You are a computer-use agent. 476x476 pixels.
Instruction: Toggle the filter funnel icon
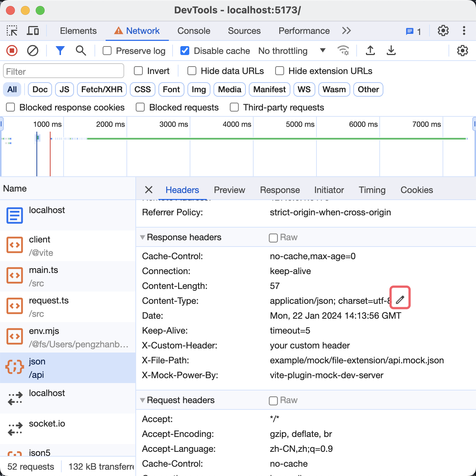pos(60,51)
